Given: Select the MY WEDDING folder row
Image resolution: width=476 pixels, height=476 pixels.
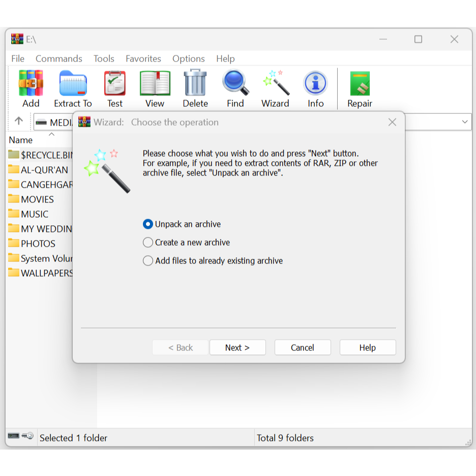Looking at the screenshot, I should coord(40,228).
